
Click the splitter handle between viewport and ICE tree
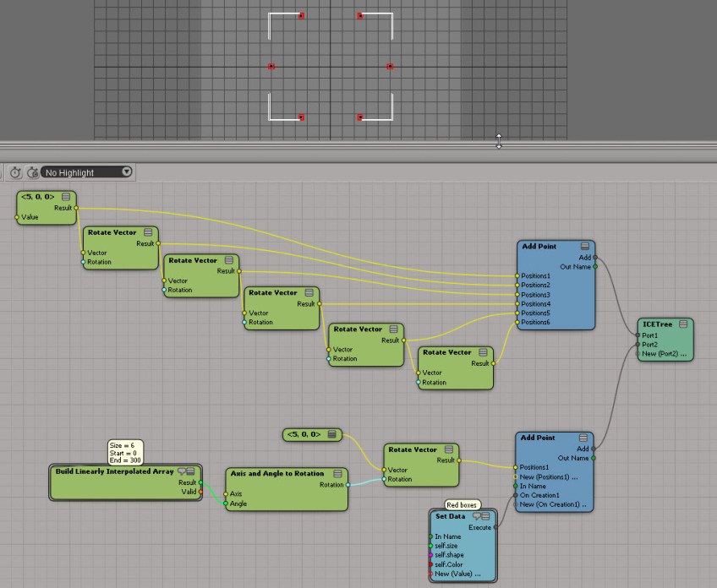point(499,141)
